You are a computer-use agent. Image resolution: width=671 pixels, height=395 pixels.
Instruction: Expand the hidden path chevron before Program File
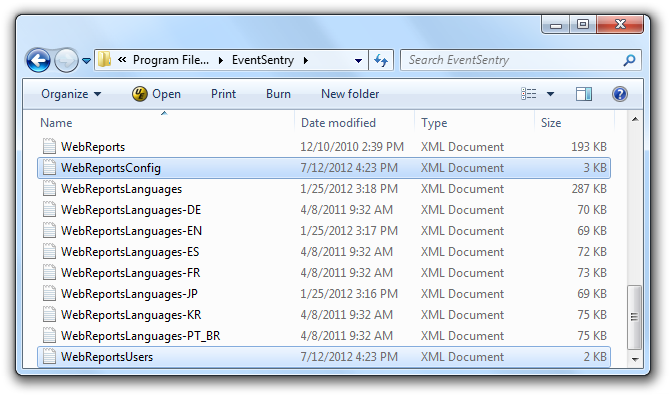(122, 59)
